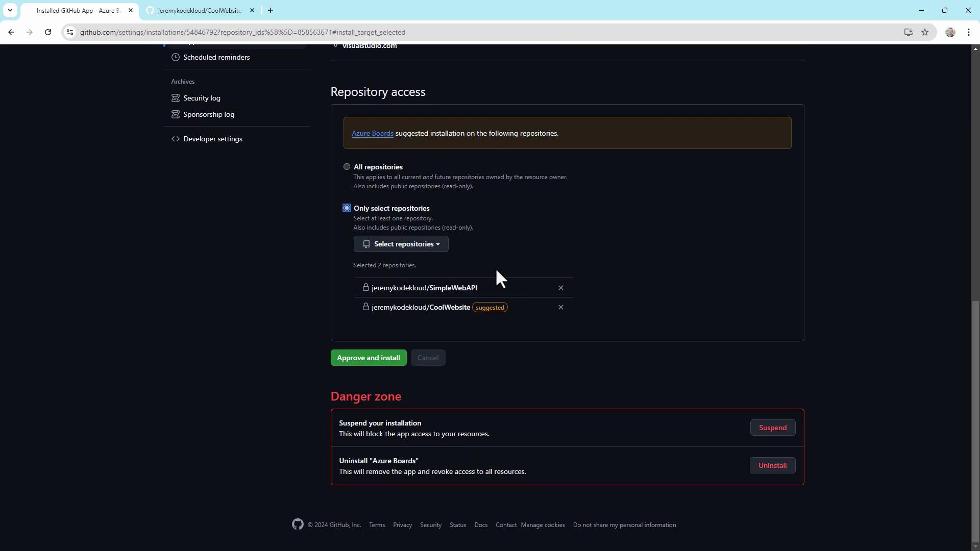Click the GitHub logo in the footer
980x551 pixels.
298,524
